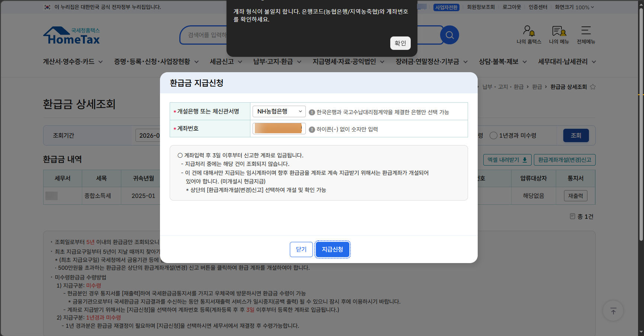Screen dimensions: 644x336
Task: Open the 장려금·연말정산·기부금 menu
Action: coord(432,62)
